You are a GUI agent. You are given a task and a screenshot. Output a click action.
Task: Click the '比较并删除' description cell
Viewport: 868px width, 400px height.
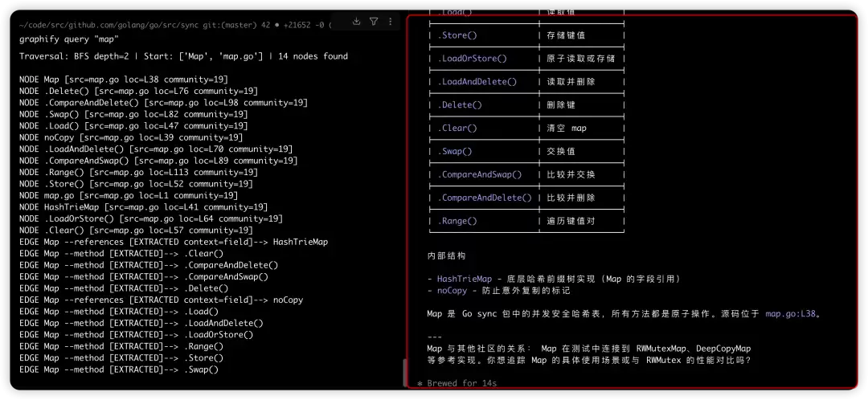click(571, 198)
